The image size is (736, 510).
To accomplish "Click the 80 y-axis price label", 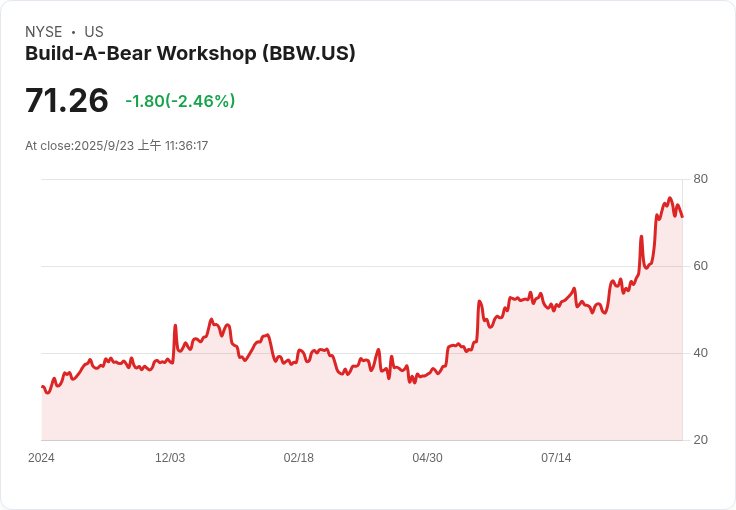I will tap(700, 179).
